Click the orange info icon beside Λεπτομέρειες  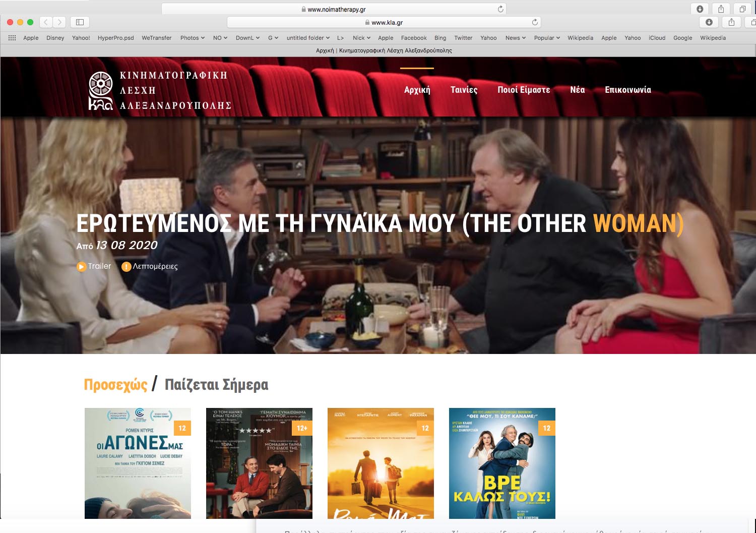pos(127,266)
